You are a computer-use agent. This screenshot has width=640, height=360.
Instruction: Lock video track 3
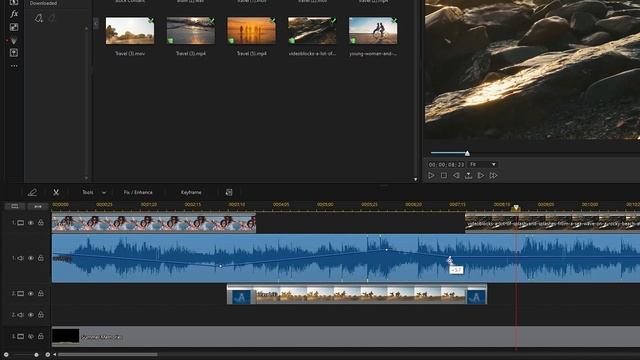pos(41,337)
